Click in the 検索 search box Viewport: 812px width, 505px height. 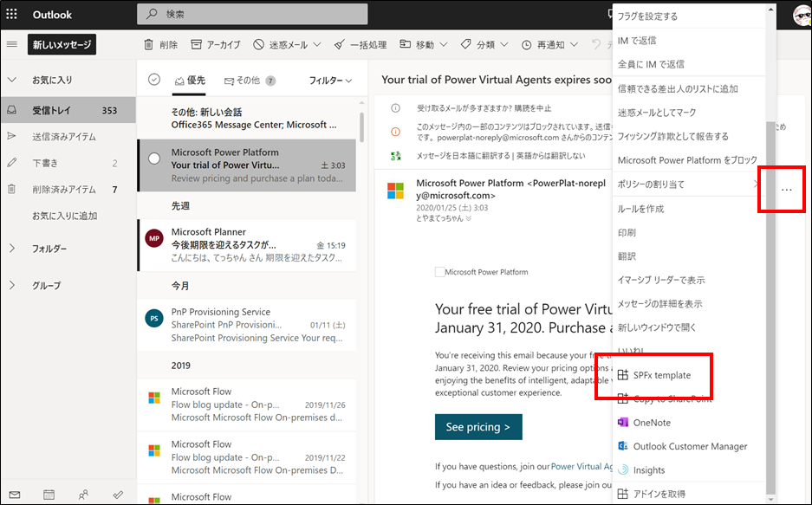[252, 15]
